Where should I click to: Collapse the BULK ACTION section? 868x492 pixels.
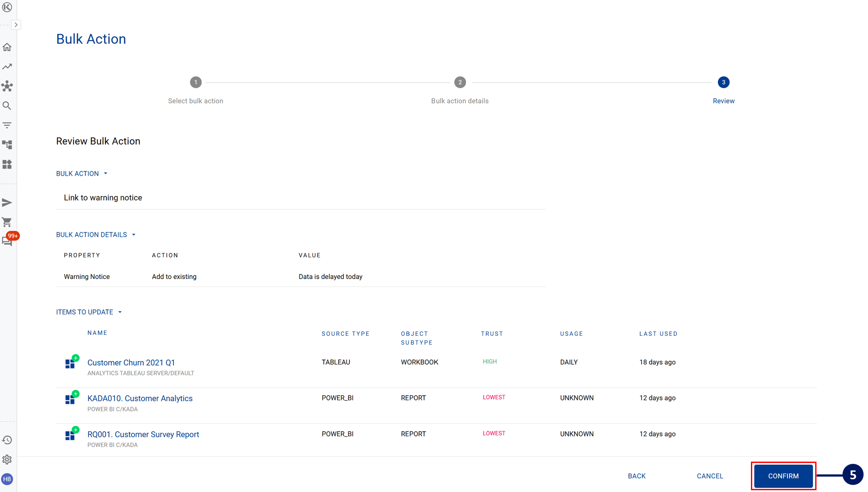pos(82,173)
